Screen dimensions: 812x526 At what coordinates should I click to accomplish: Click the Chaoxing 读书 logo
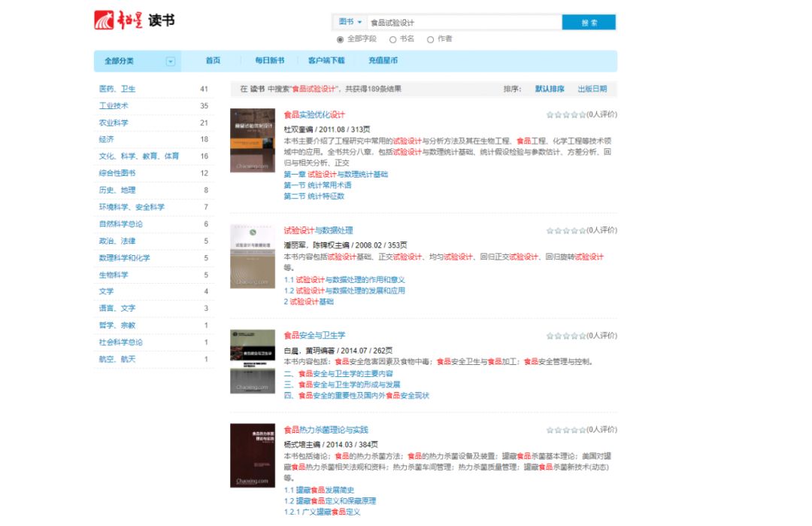tap(135, 21)
